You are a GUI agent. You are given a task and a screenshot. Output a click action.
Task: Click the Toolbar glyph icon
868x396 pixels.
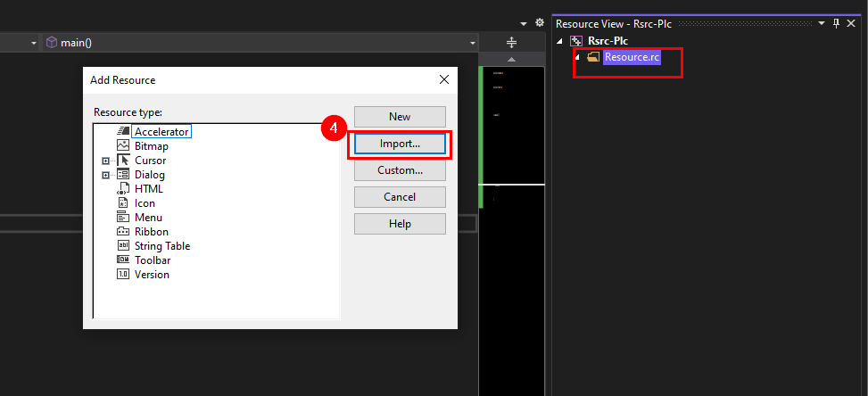pyautogui.click(x=123, y=260)
